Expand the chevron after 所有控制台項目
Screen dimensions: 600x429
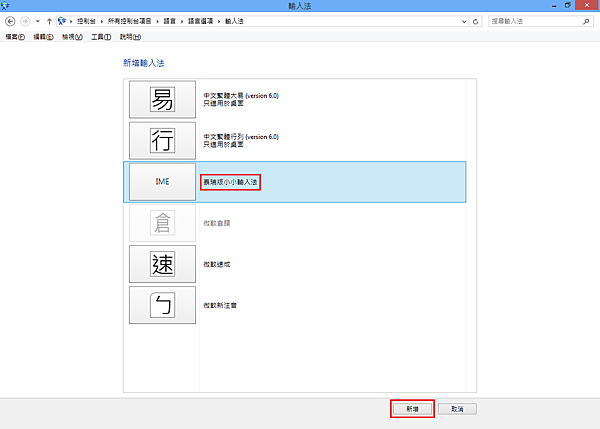click(x=157, y=21)
